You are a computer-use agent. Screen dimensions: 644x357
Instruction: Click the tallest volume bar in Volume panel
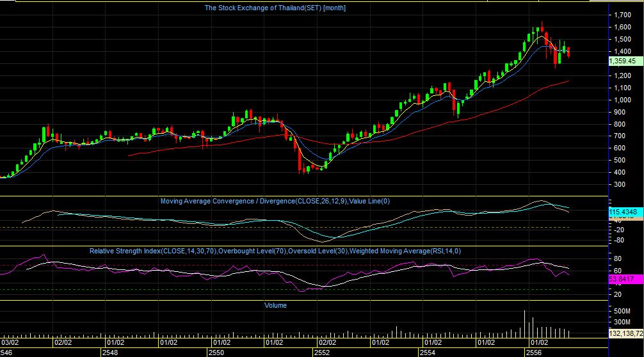(524, 324)
